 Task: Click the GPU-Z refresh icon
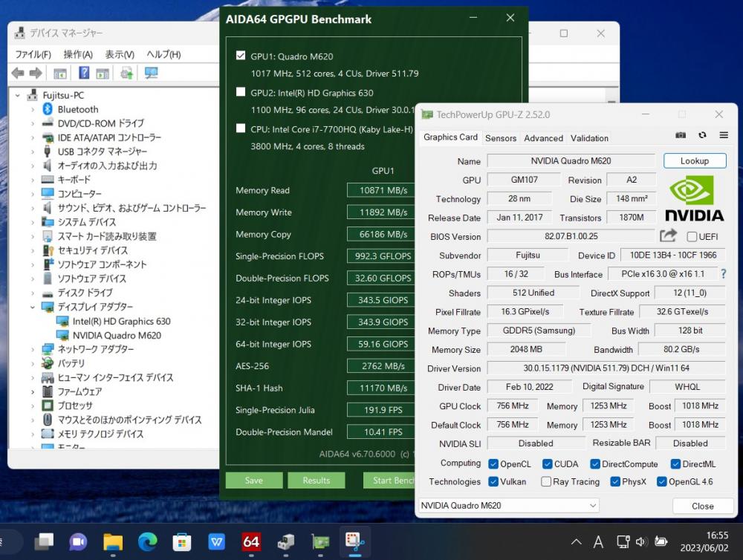pyautogui.click(x=702, y=135)
